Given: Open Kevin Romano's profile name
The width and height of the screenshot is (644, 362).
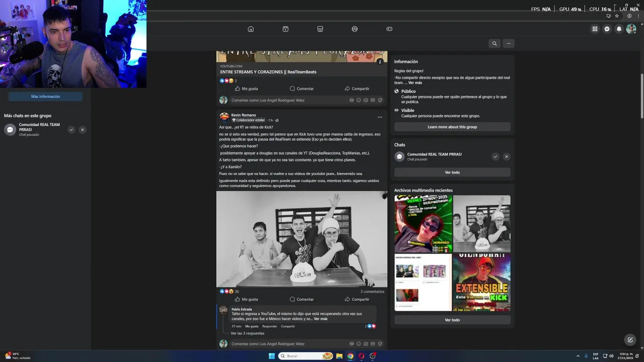Looking at the screenshot, I should pyautogui.click(x=244, y=115).
